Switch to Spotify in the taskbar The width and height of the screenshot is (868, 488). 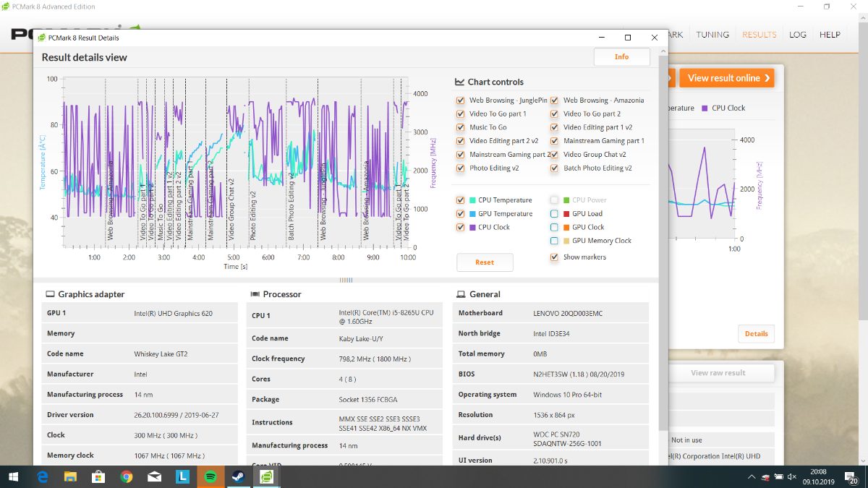point(210,476)
